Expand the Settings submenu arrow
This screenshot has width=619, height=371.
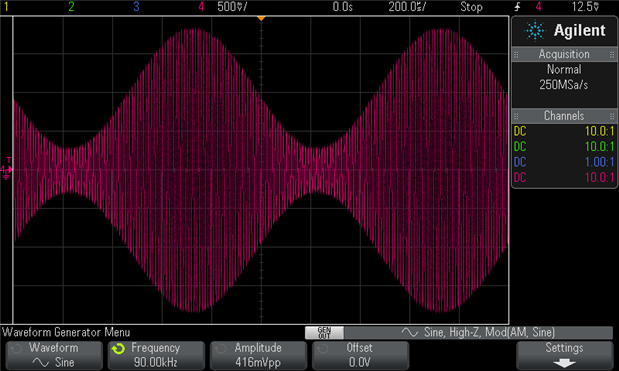click(564, 363)
